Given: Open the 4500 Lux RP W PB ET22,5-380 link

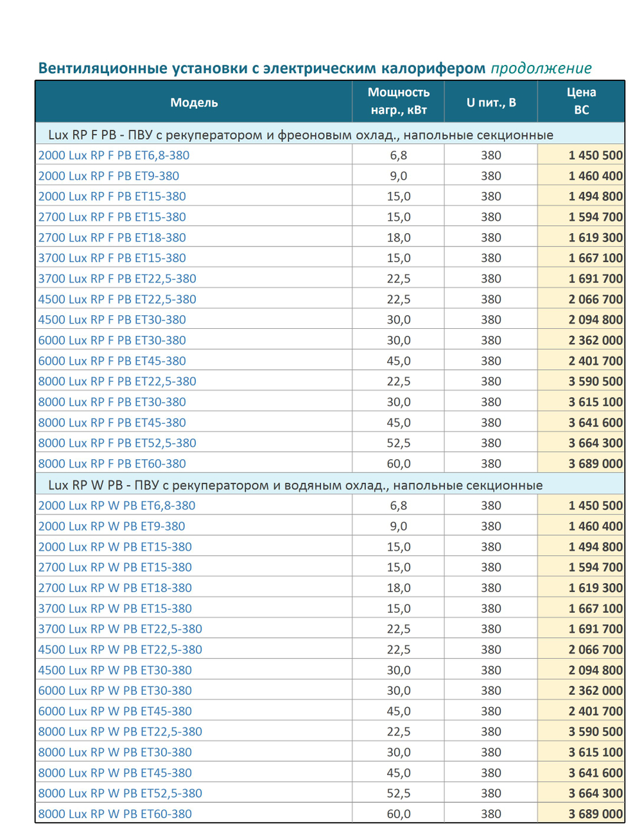Looking at the screenshot, I should [x=120, y=649].
